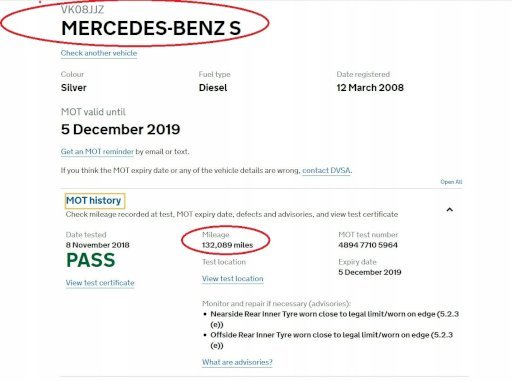512x381 pixels.
Task: Open the Check another vehicle link
Action: (99, 53)
